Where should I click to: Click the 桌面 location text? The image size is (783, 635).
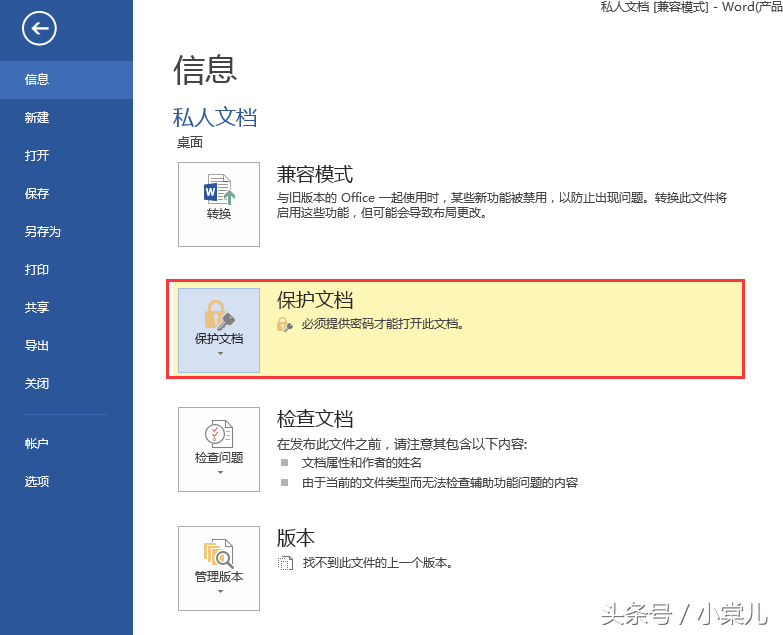click(x=190, y=143)
